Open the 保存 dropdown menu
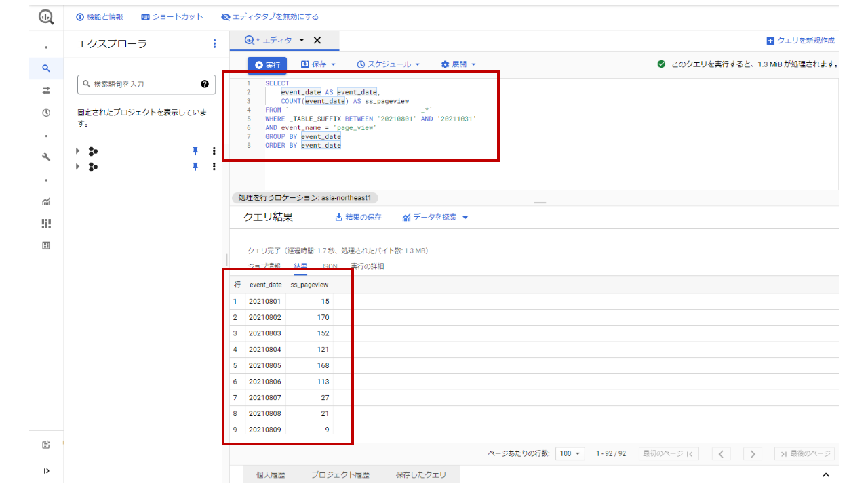The width and height of the screenshot is (868, 488). (x=318, y=64)
